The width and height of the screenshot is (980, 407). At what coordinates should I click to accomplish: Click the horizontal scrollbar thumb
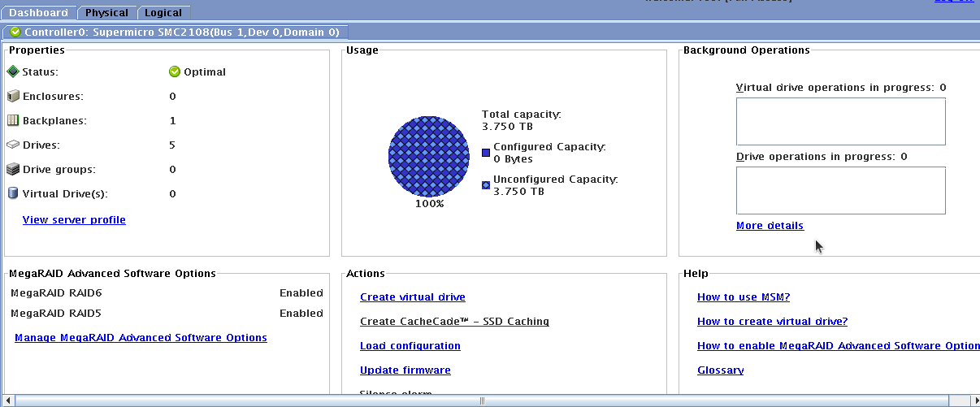tap(481, 401)
